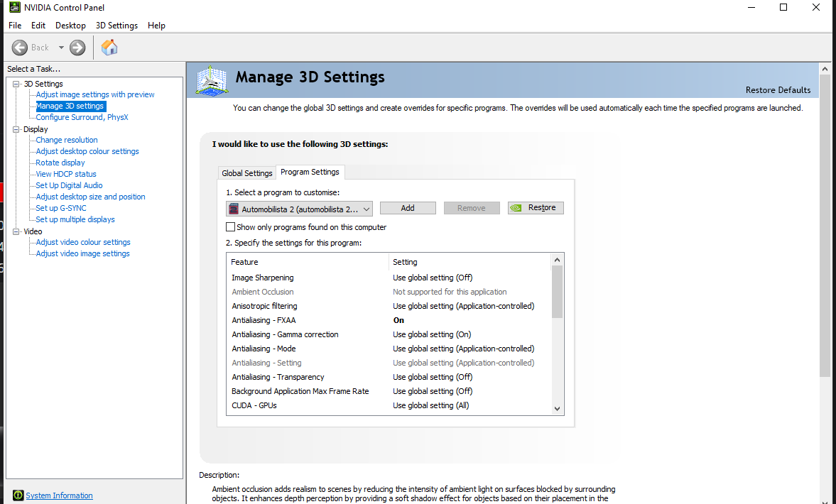Collapse the Video tree node

(16, 231)
